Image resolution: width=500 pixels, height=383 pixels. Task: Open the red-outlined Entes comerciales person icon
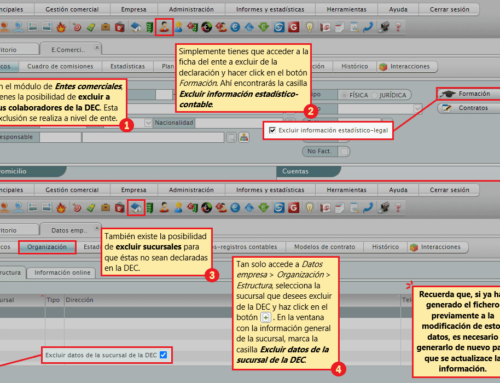coord(164,27)
